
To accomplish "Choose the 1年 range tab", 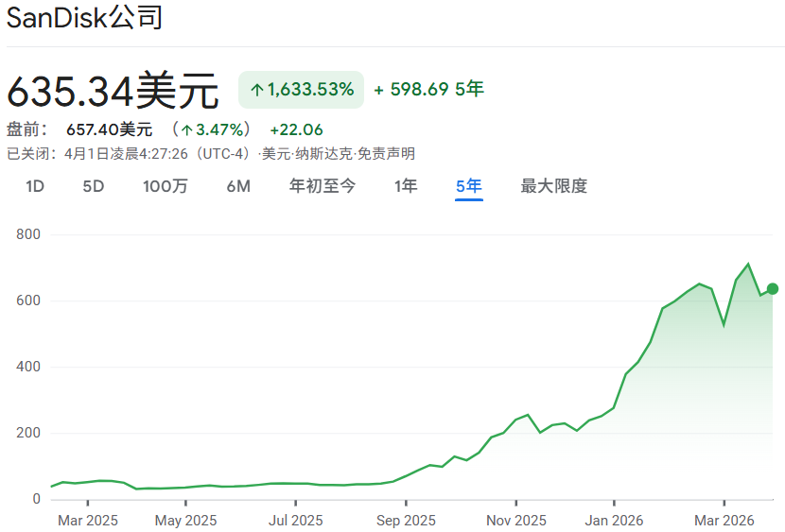I will click(406, 186).
